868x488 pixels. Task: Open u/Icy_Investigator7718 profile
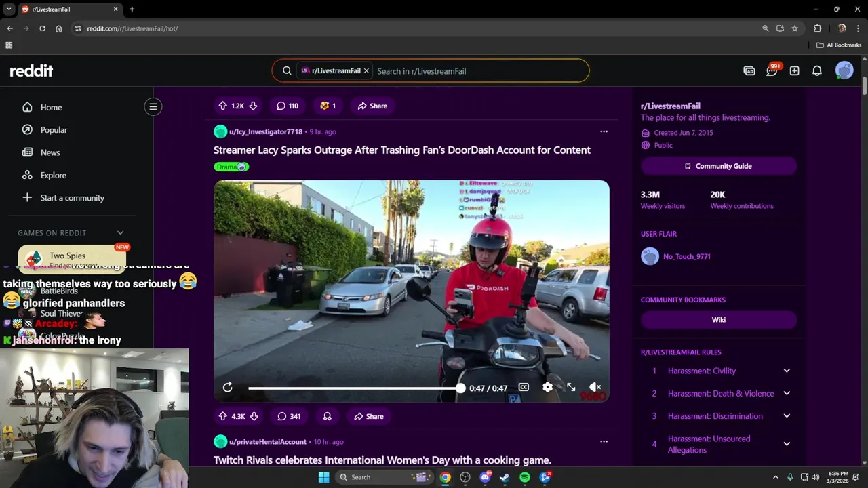(x=266, y=131)
